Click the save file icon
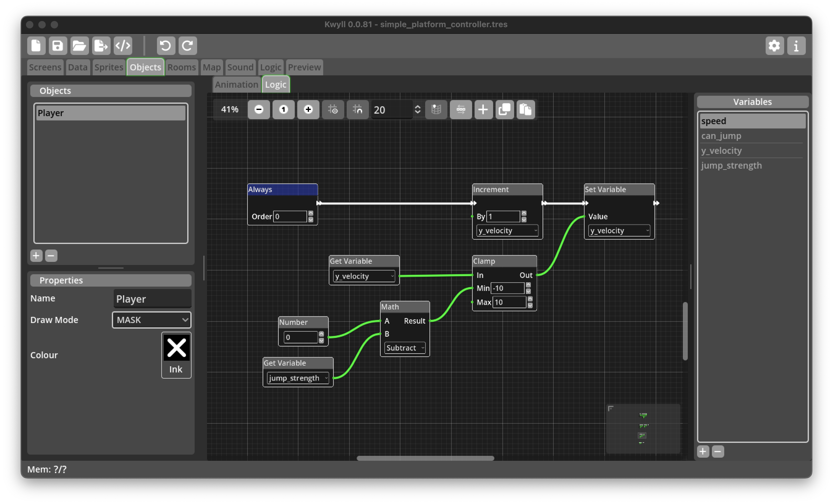833x504 pixels. coord(57,46)
